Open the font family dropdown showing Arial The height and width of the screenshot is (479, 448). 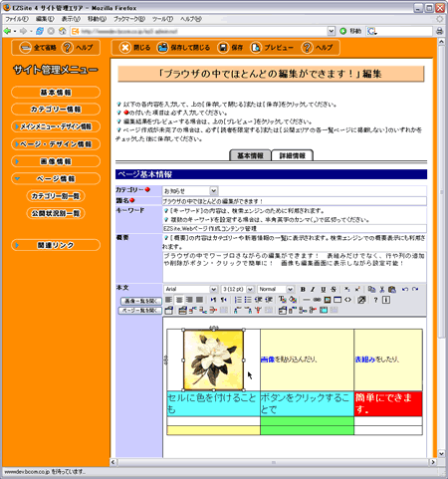coord(190,289)
